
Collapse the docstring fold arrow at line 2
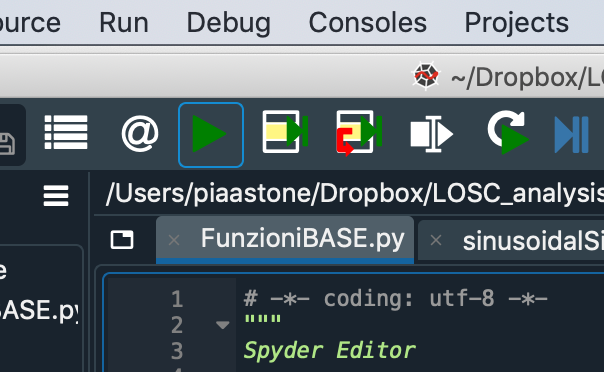(x=222, y=325)
